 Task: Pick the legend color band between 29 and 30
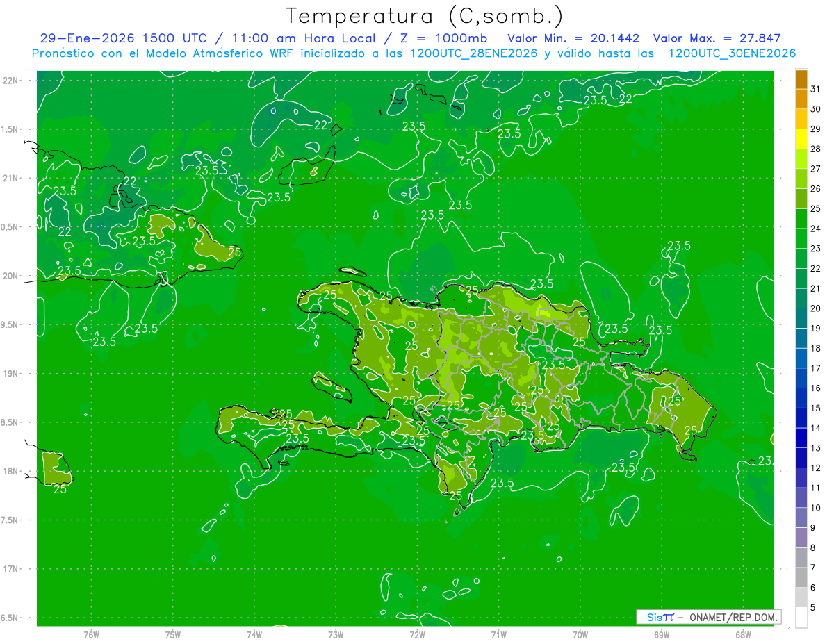click(801, 119)
